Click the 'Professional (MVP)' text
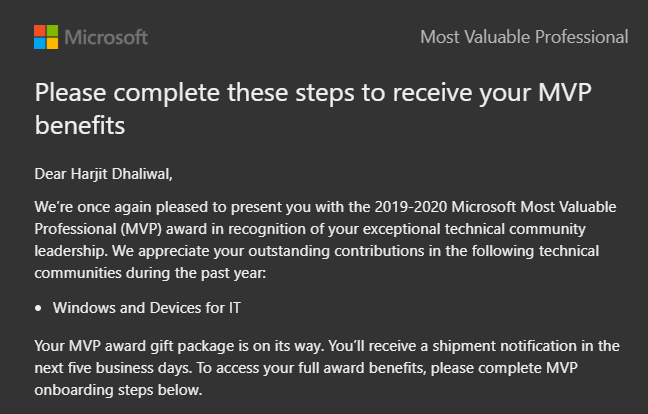Image resolution: width=648 pixels, height=414 pixels. pyautogui.click(x=98, y=229)
